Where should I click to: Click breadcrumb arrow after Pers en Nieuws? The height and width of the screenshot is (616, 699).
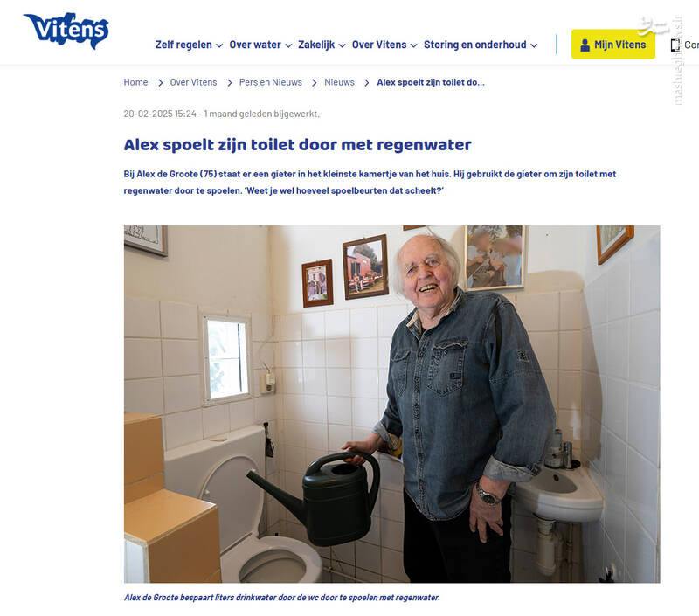click(315, 83)
